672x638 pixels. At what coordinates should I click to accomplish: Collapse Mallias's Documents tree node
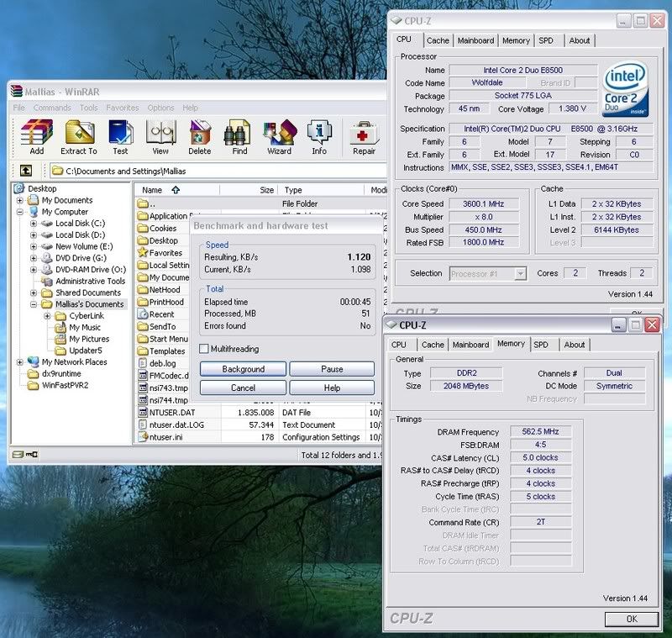click(x=34, y=304)
